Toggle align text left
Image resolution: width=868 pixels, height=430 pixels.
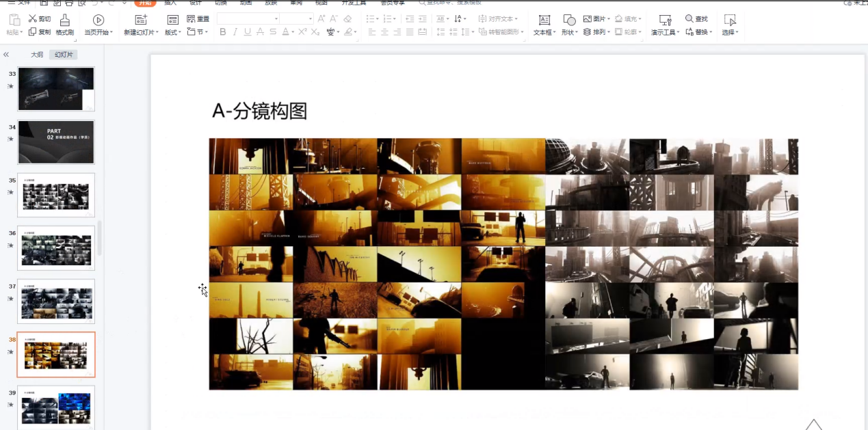tap(372, 32)
